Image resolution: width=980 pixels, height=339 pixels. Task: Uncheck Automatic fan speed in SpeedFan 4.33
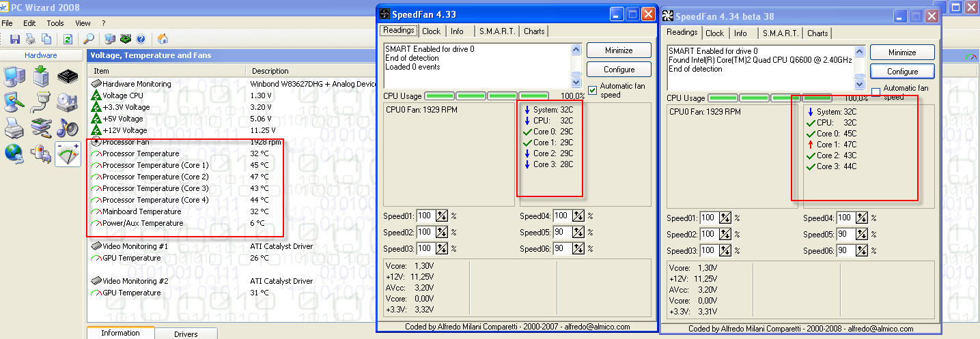pos(592,90)
